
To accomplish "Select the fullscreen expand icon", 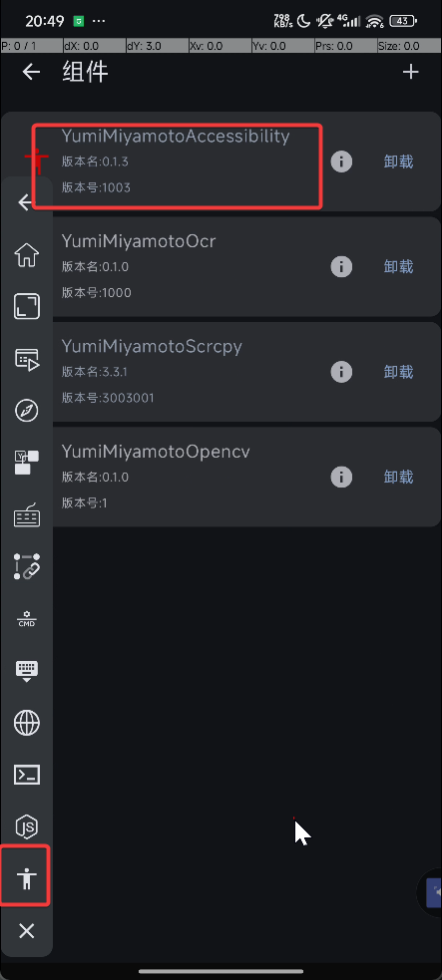I will pos(26,307).
